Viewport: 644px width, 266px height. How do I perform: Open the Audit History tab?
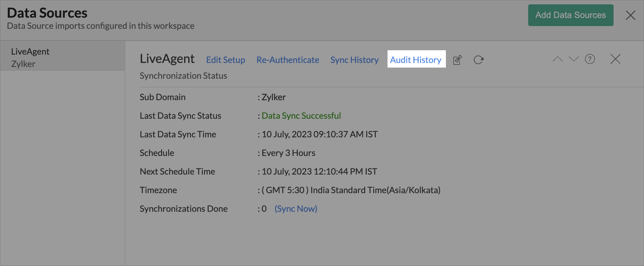[416, 60]
